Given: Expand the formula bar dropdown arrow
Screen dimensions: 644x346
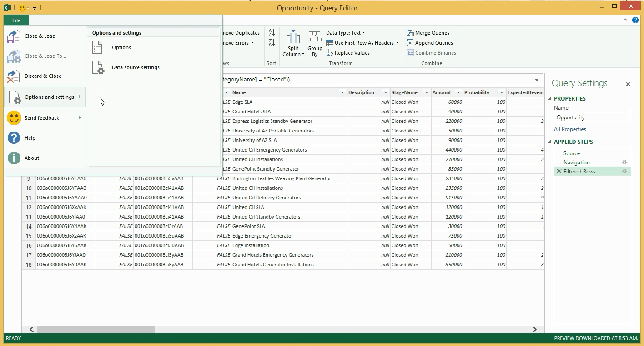Looking at the screenshot, I should click(537, 80).
